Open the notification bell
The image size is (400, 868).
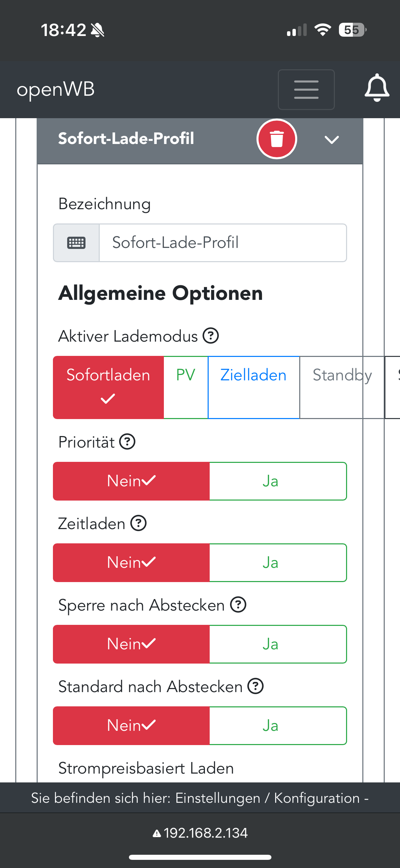click(377, 88)
